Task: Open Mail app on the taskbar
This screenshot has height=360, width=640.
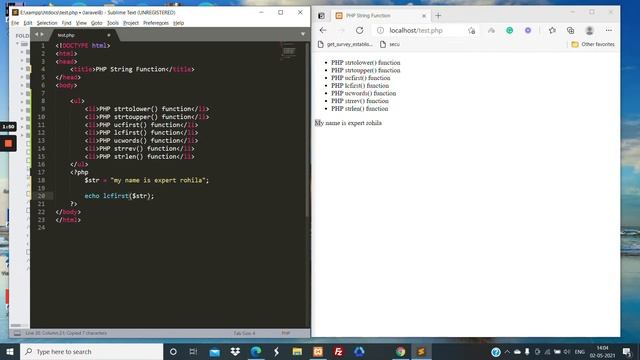Action: click(214, 351)
